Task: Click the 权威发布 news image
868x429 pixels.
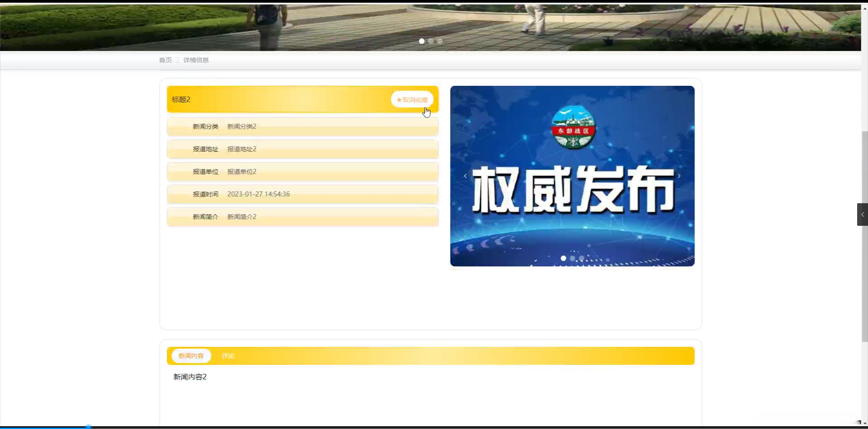Action: click(x=572, y=176)
